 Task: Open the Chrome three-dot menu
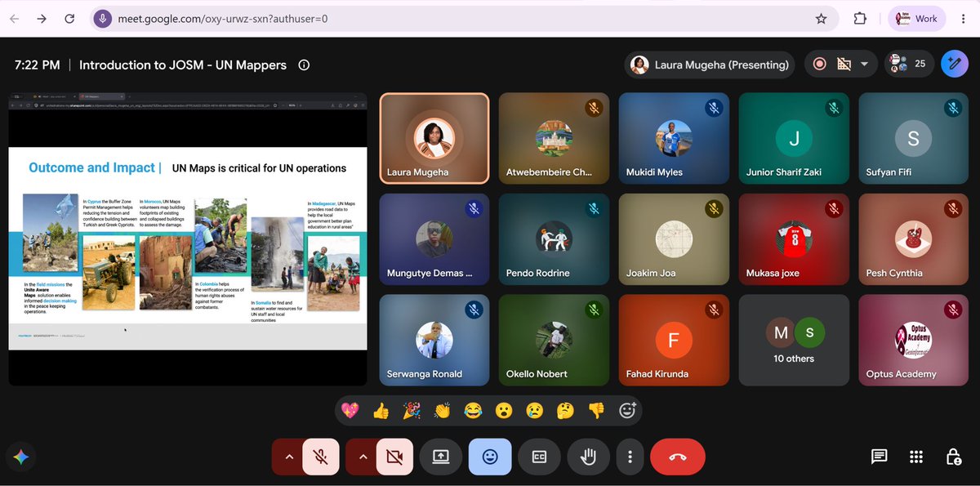(964, 19)
